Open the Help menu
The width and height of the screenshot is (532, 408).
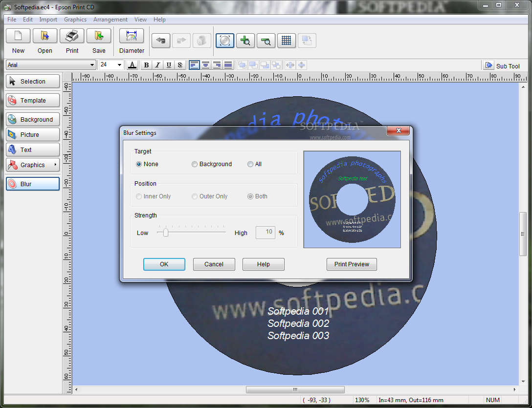pos(159,20)
